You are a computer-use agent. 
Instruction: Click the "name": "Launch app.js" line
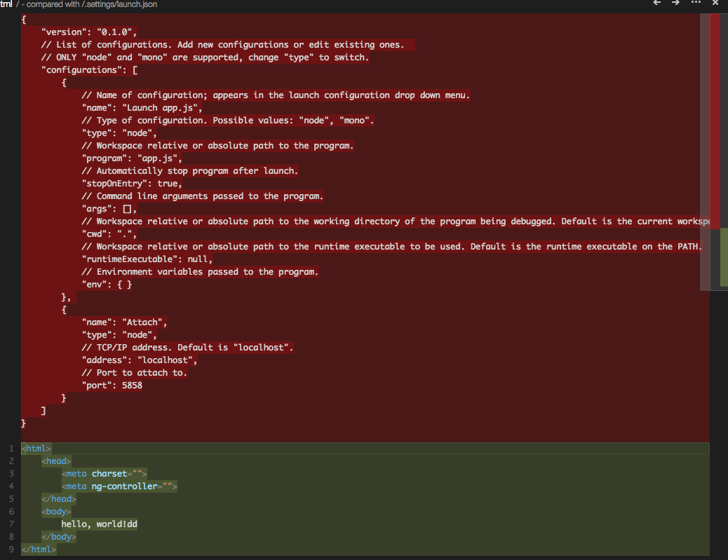coord(142,108)
